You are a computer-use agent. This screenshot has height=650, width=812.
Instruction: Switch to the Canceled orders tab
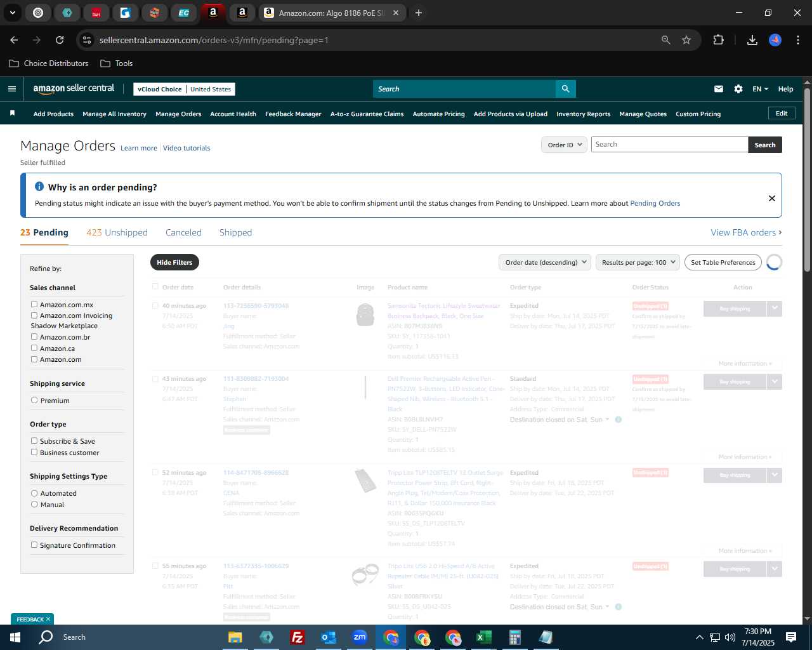click(x=183, y=232)
